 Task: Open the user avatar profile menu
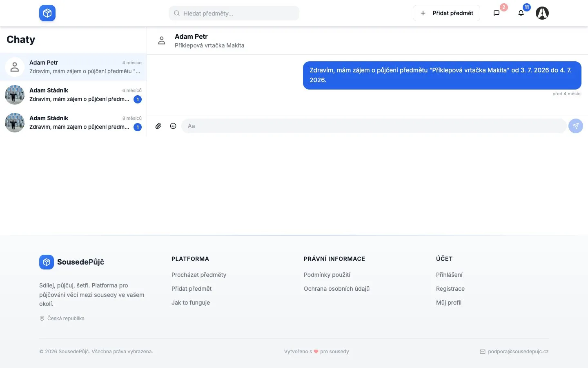pos(542,13)
